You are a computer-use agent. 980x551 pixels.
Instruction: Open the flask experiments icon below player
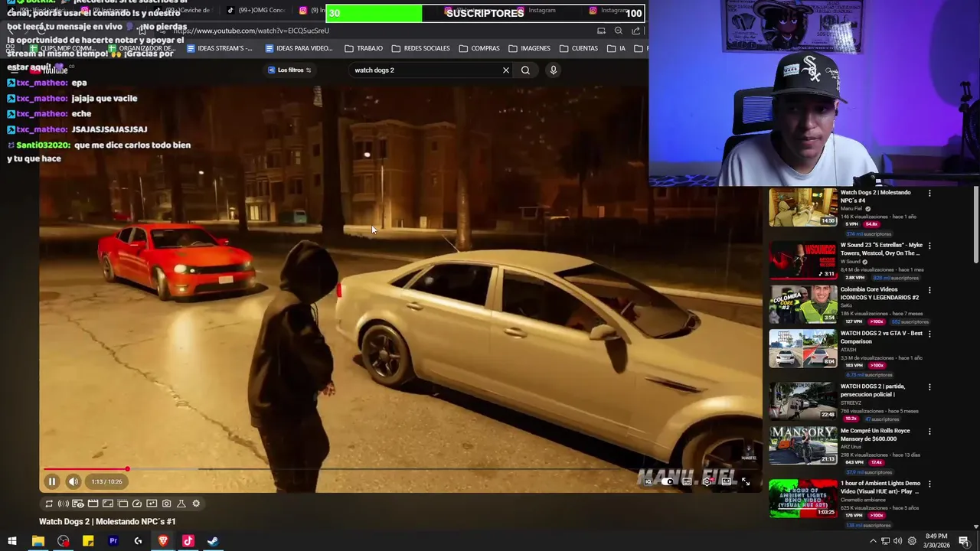click(181, 504)
